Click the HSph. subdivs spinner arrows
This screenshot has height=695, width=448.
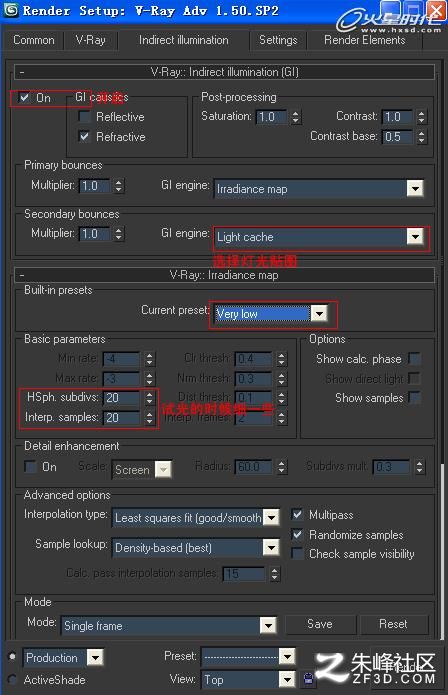150,398
